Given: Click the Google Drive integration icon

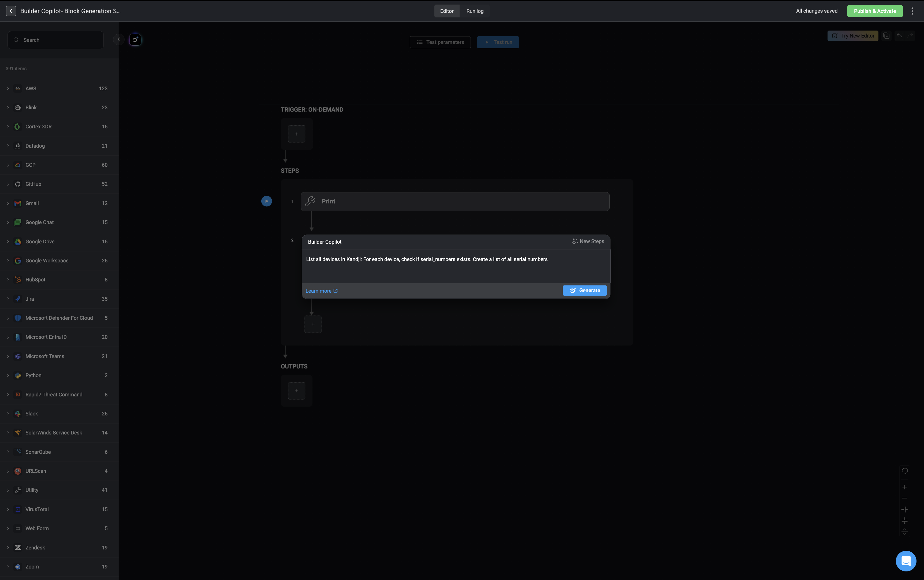Looking at the screenshot, I should (18, 241).
